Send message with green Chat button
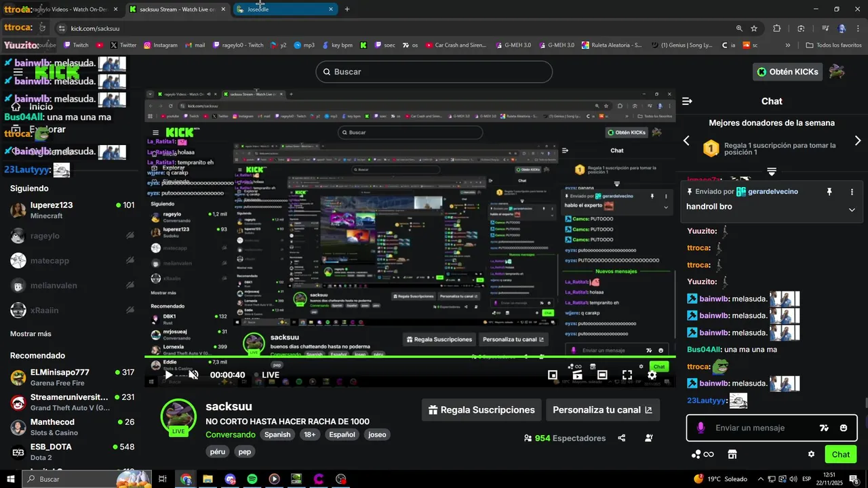Viewport: 868px width, 488px height. [841, 454]
